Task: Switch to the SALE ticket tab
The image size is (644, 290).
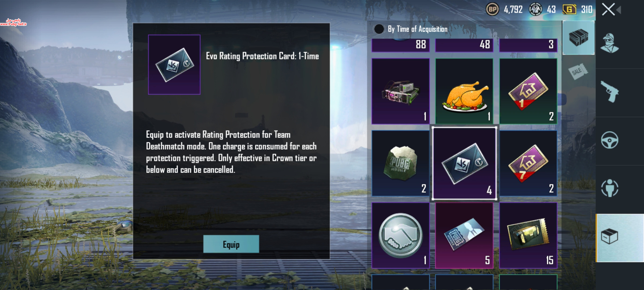Action: pos(578,71)
